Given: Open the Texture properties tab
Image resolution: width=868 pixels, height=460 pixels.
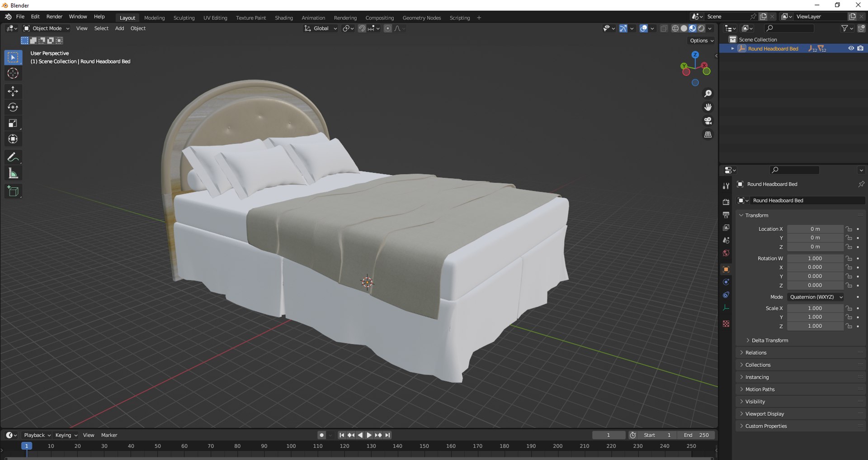Looking at the screenshot, I should pyautogui.click(x=726, y=324).
